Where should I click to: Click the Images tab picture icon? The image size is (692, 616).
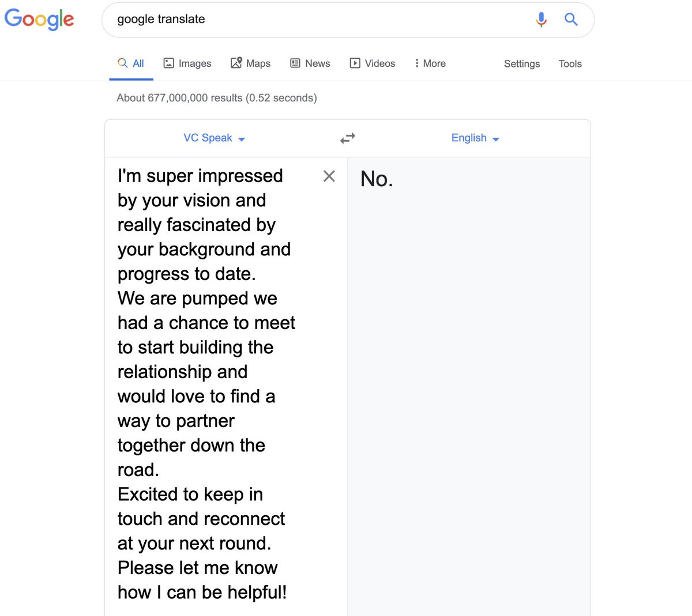click(x=169, y=63)
